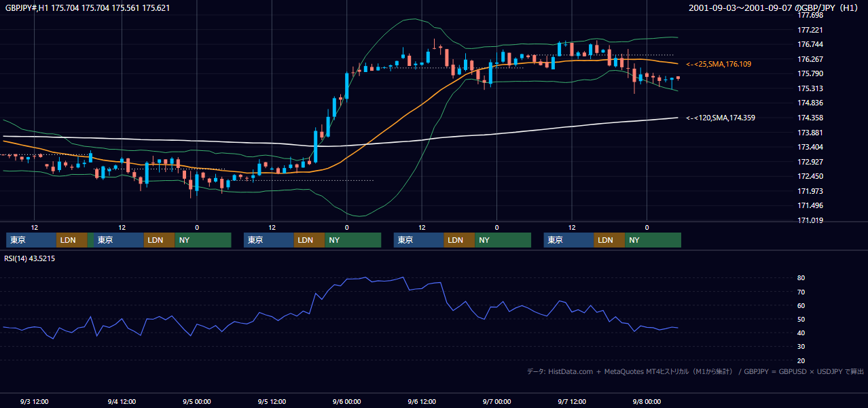The image size is (868, 408).
Task: Click RSI axis level 50
Action: (x=801, y=319)
